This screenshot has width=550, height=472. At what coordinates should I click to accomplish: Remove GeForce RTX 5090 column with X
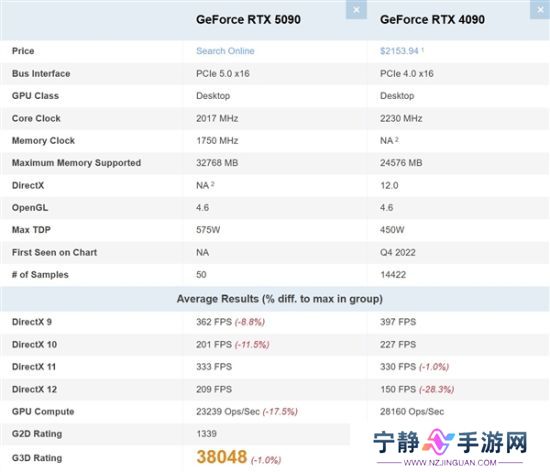356,9
